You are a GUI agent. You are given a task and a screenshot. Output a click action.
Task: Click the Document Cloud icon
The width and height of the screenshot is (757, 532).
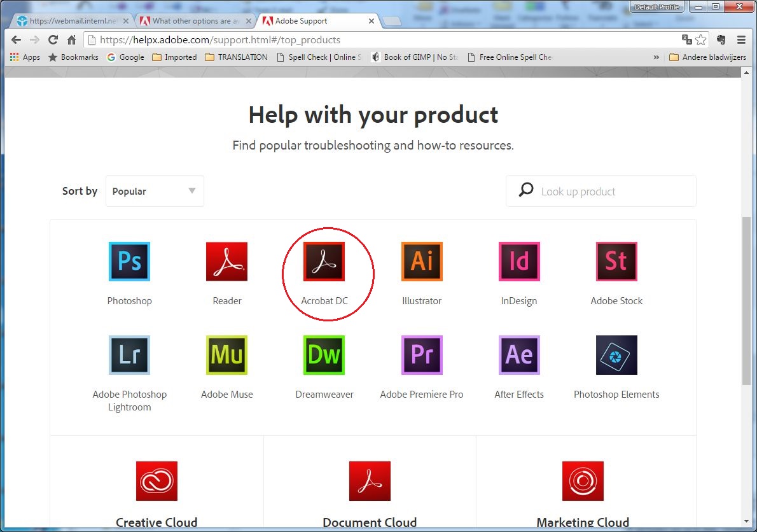click(370, 480)
